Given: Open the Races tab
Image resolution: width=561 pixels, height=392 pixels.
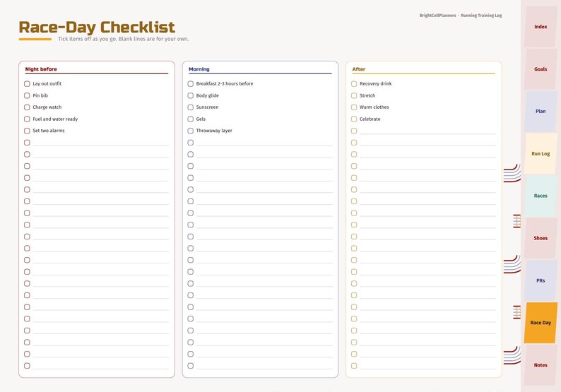Looking at the screenshot, I should 541,196.
